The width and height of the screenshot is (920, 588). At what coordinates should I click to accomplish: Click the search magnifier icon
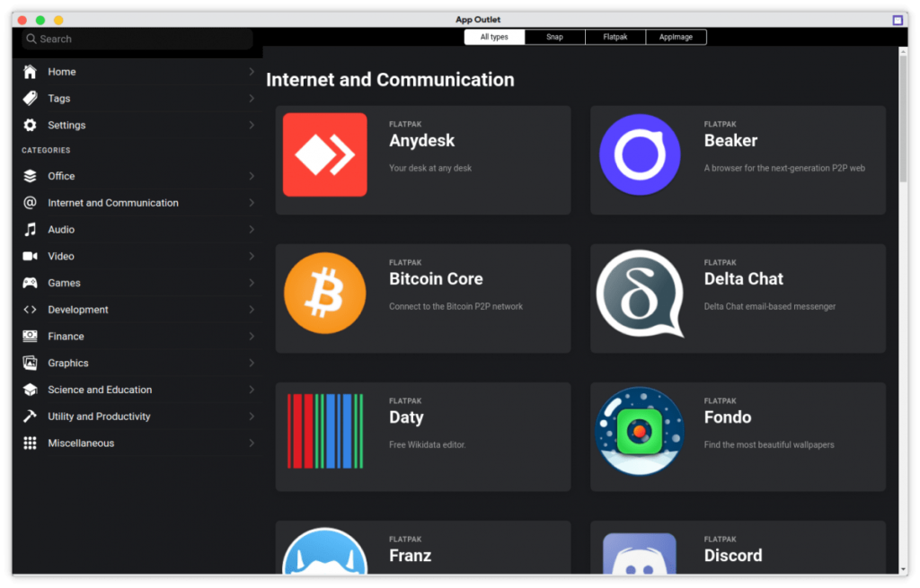(x=31, y=39)
